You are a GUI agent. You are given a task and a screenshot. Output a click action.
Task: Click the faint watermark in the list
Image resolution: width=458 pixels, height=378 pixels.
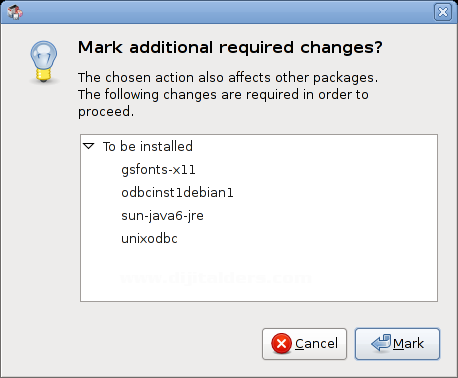pyautogui.click(x=216, y=278)
